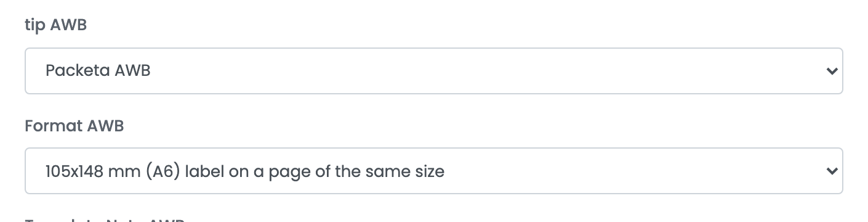
Task: Click the chevron arrow on 105x148 mm select
Action: click(x=832, y=171)
